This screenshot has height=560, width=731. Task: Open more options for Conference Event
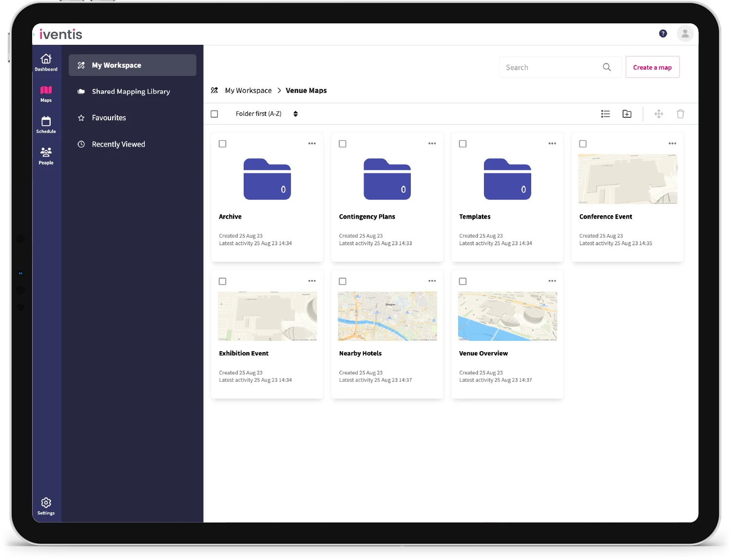tap(672, 144)
